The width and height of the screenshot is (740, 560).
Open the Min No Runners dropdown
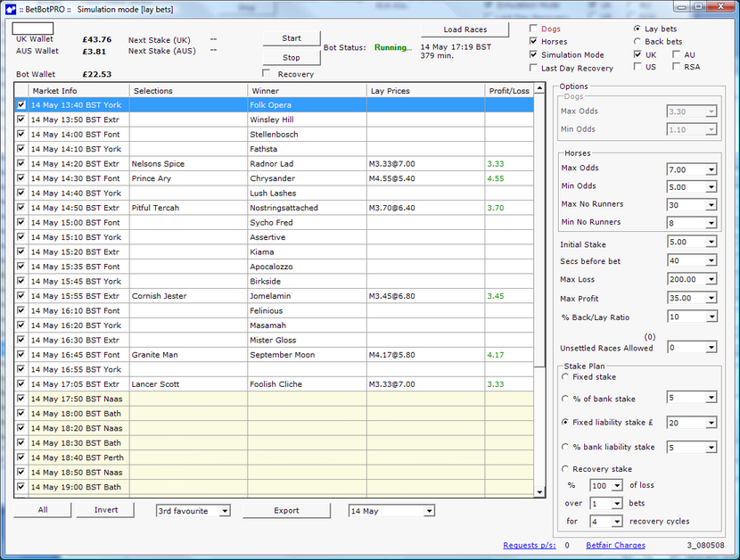711,223
